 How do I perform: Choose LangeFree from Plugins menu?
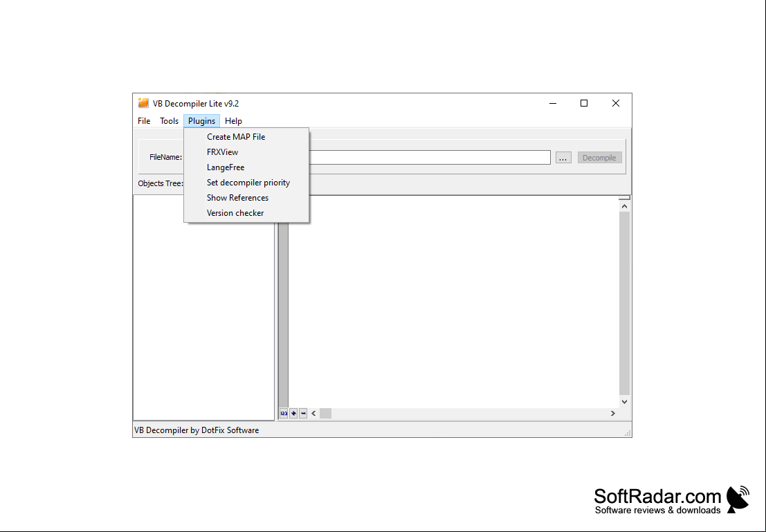pos(247,167)
